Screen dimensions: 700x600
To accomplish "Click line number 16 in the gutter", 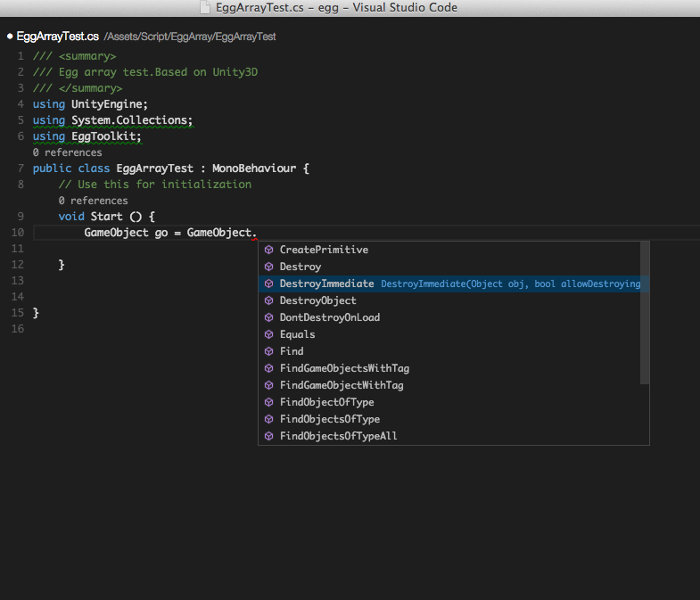I will coord(18,329).
